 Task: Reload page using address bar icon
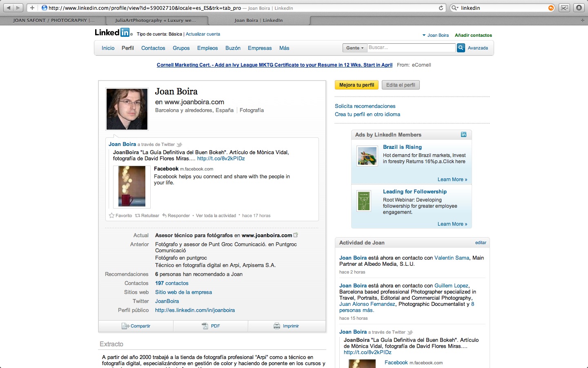[x=441, y=8]
